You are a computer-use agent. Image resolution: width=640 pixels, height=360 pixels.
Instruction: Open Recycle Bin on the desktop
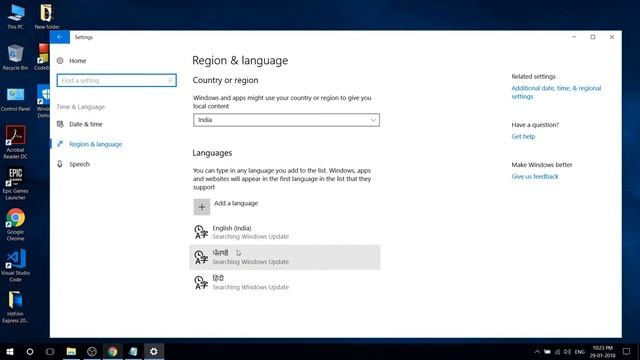coord(16,57)
